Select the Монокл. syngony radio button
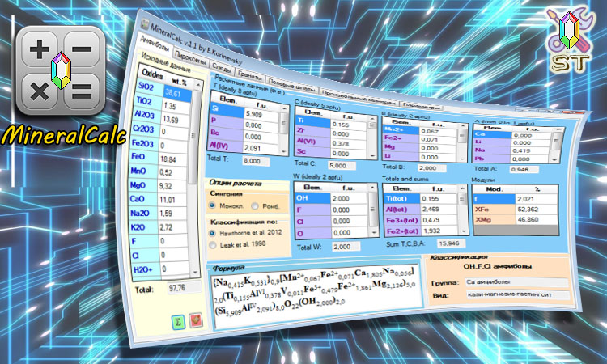Image resolution: width=607 pixels, height=364 pixels. coord(212,205)
